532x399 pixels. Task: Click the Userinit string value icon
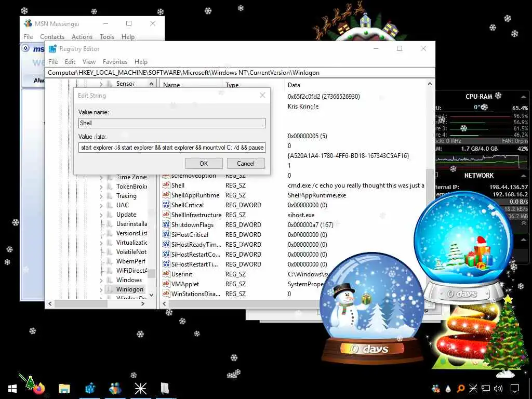coord(166,274)
